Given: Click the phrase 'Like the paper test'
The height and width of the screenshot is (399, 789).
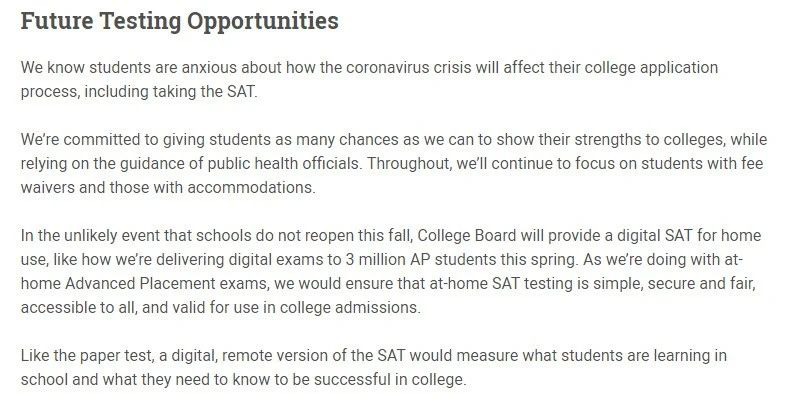Looking at the screenshot, I should (86, 356).
